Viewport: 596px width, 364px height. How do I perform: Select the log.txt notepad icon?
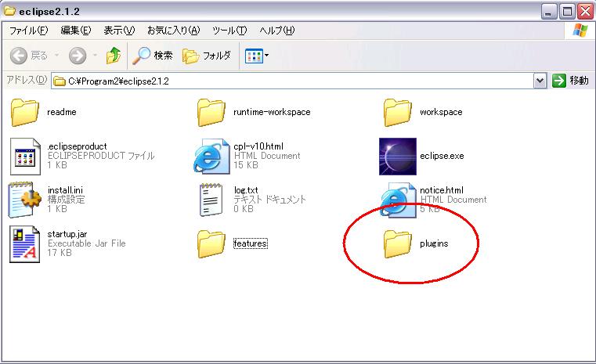coord(211,200)
